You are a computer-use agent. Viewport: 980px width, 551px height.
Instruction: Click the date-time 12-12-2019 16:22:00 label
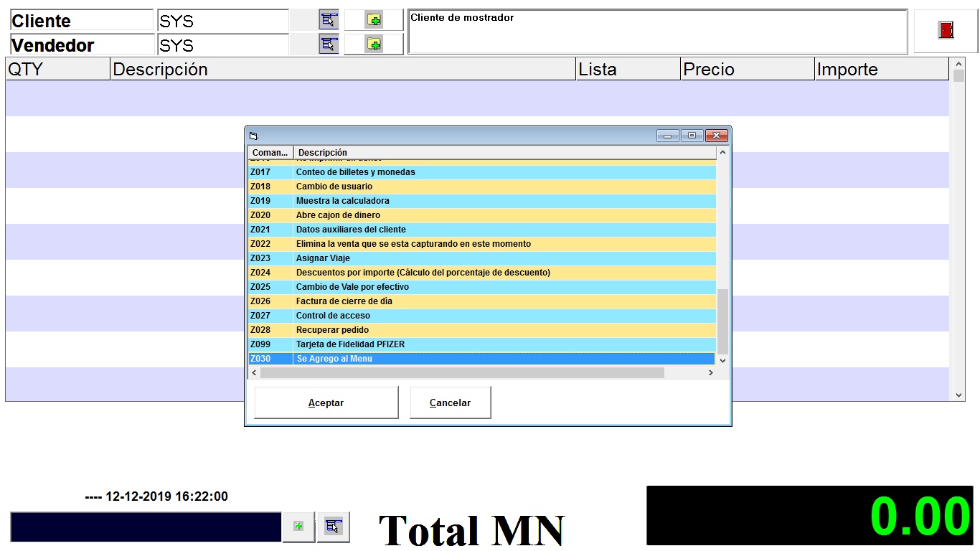point(156,496)
